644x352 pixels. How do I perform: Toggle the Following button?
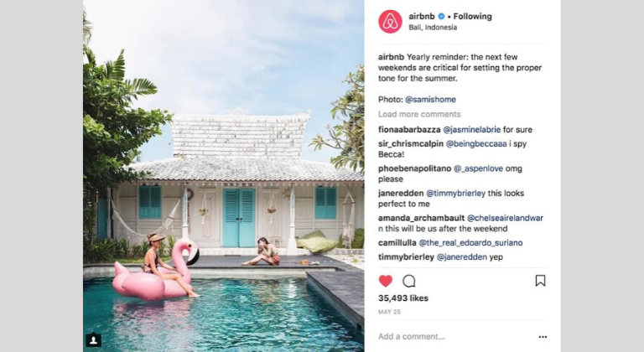472,17
